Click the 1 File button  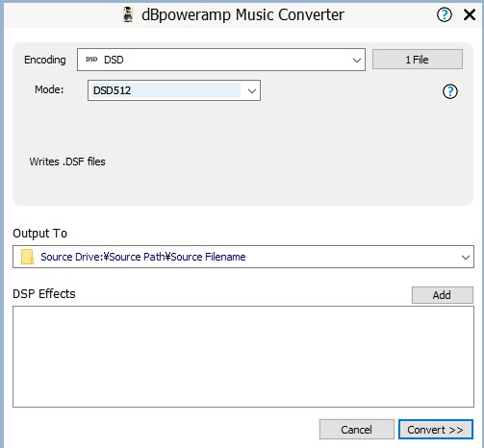point(418,60)
